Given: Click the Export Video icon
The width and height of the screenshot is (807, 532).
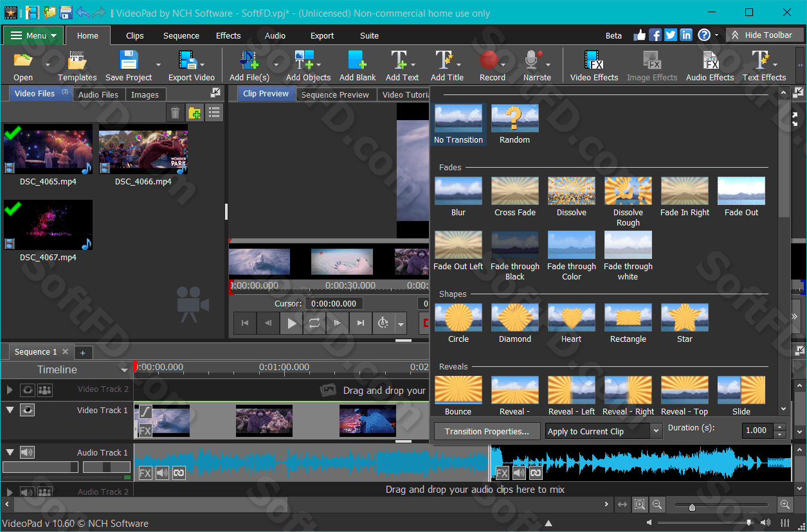Looking at the screenshot, I should coord(188,60).
